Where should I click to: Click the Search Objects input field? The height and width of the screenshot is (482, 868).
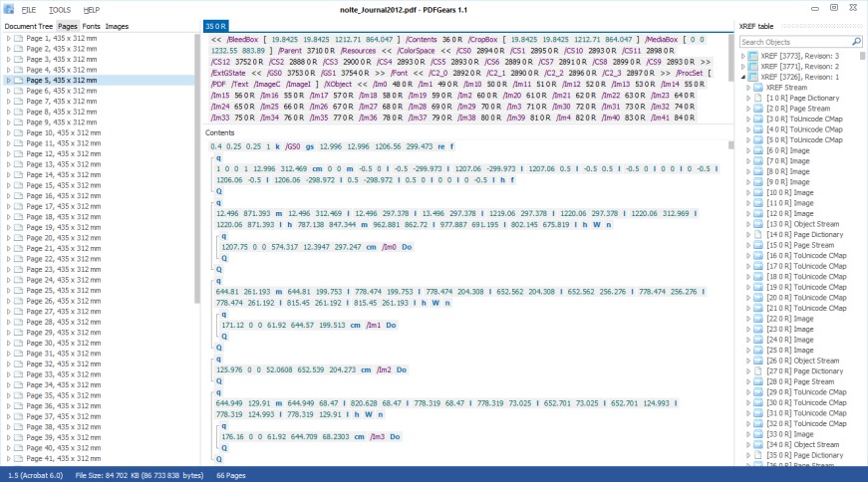(x=792, y=42)
